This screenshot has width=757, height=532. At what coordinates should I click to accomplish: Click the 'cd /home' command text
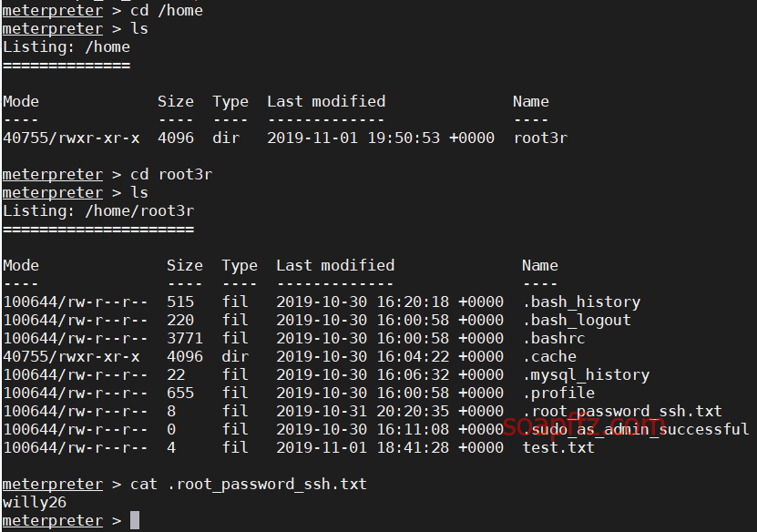pos(167,11)
